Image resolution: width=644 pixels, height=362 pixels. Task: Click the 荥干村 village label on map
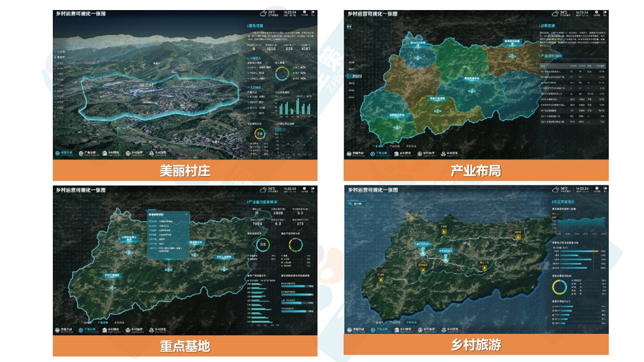147,86
